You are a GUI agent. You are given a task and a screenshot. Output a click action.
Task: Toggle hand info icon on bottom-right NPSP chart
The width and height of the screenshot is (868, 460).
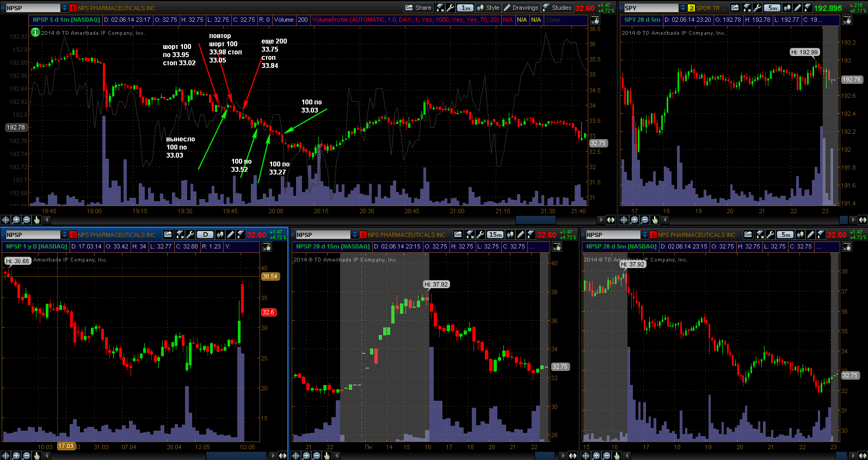[x=847, y=247]
